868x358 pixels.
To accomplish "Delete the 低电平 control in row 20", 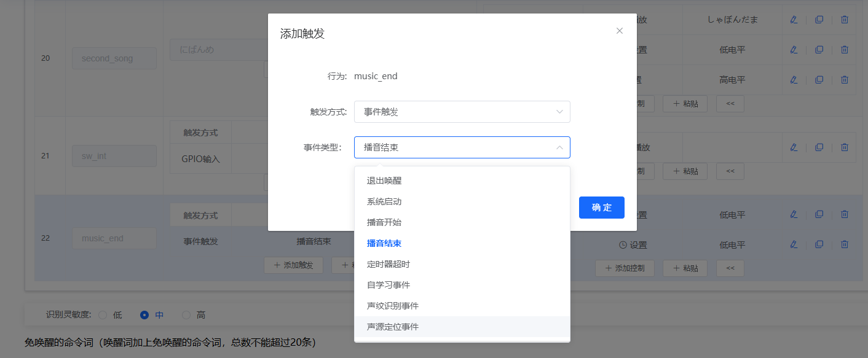I will click(x=845, y=50).
